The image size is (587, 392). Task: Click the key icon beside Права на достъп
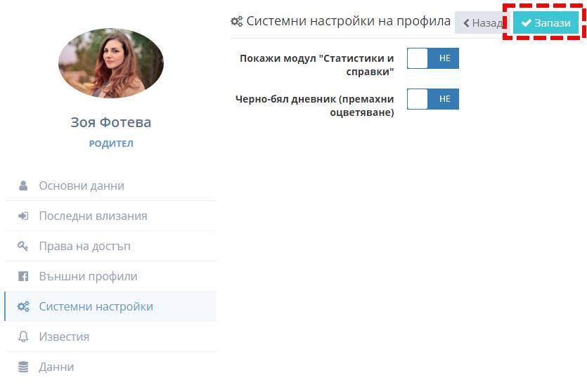[x=23, y=247]
